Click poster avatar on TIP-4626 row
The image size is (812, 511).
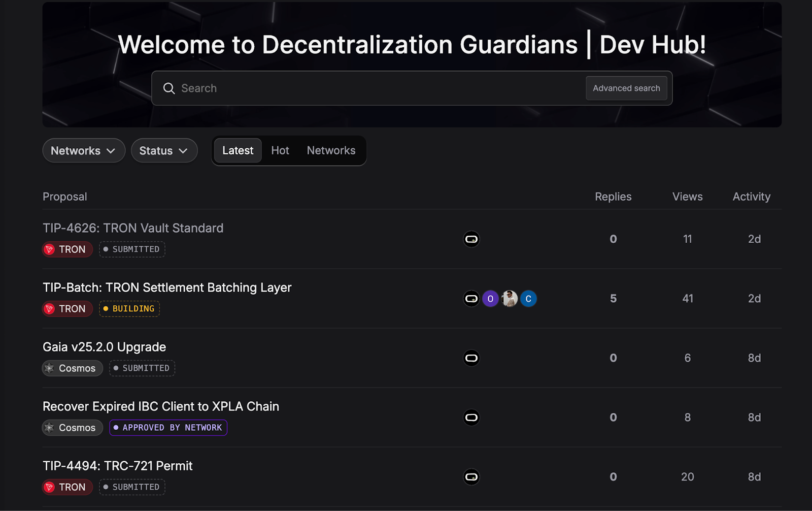coord(471,239)
